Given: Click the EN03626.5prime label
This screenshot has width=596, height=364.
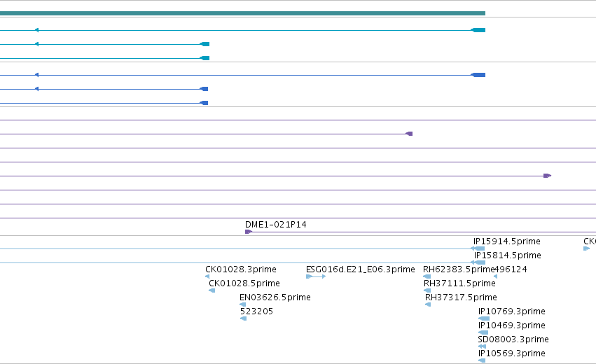Looking at the screenshot, I should 275,297.
